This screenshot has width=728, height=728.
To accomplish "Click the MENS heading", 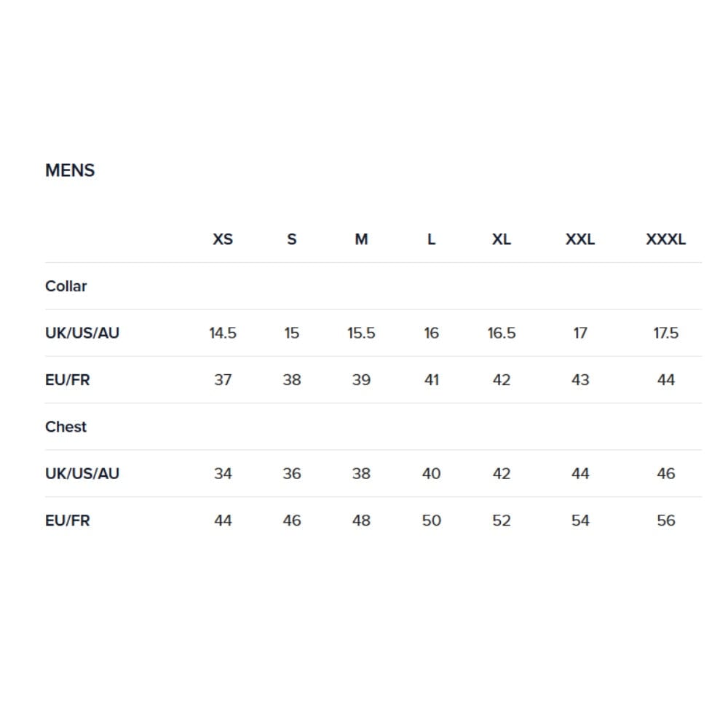I will pyautogui.click(x=70, y=170).
